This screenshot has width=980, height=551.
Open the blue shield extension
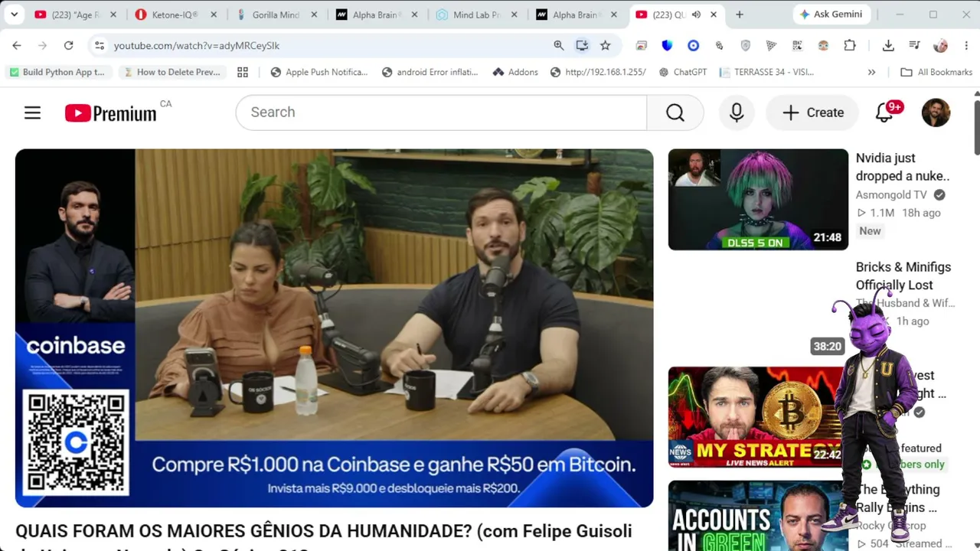tap(667, 46)
